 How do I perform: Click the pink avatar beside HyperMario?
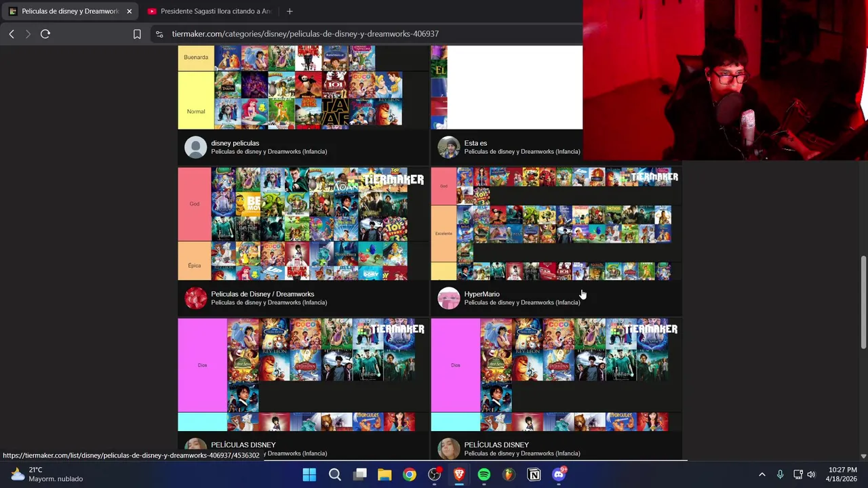pyautogui.click(x=448, y=298)
